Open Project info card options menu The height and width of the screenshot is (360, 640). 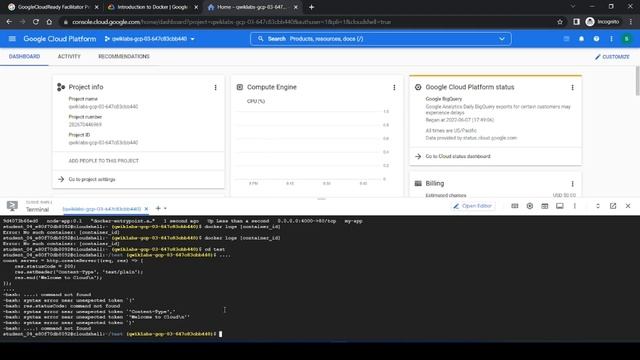point(216,87)
